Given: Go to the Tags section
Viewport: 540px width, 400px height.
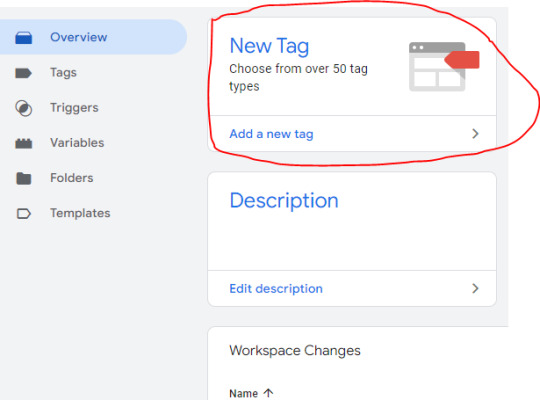Looking at the screenshot, I should 63,73.
